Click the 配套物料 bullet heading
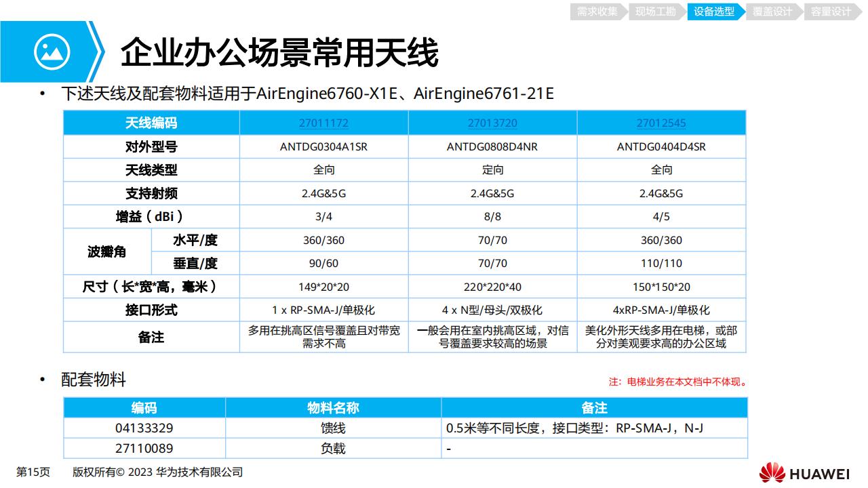Image resolution: width=868 pixels, height=488 pixels. pyautogui.click(x=94, y=380)
